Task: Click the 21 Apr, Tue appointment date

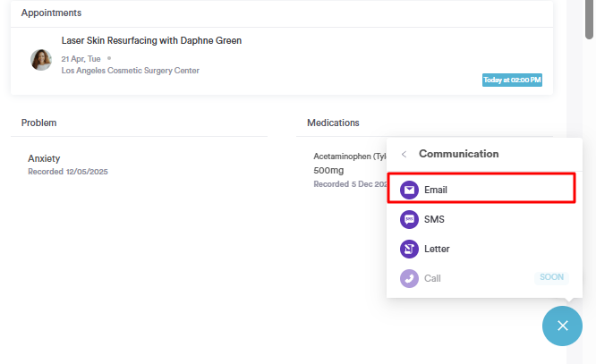Action: (x=81, y=58)
